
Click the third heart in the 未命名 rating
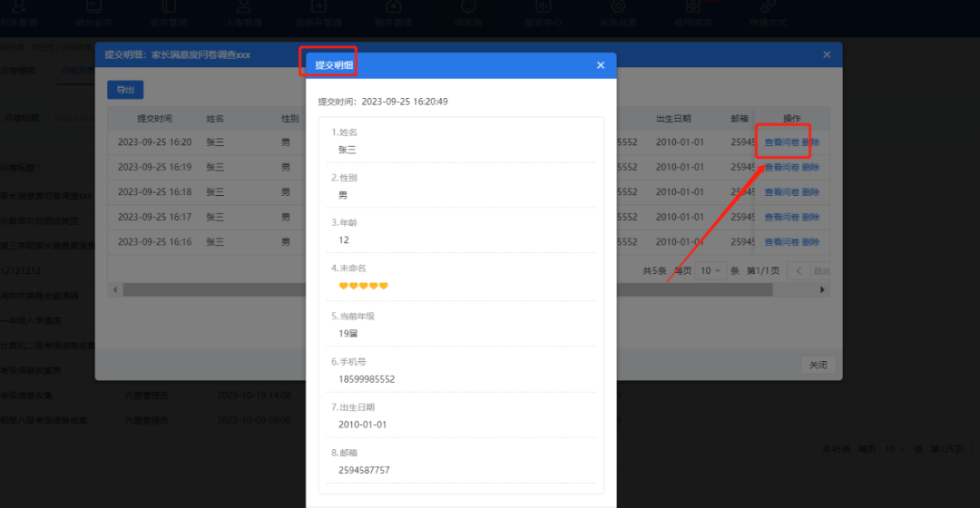click(364, 286)
